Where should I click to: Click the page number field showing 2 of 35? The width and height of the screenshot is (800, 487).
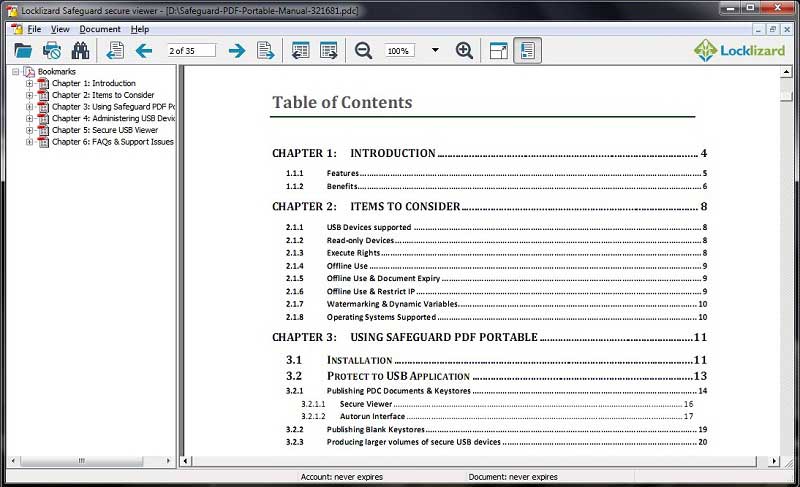pyautogui.click(x=191, y=50)
